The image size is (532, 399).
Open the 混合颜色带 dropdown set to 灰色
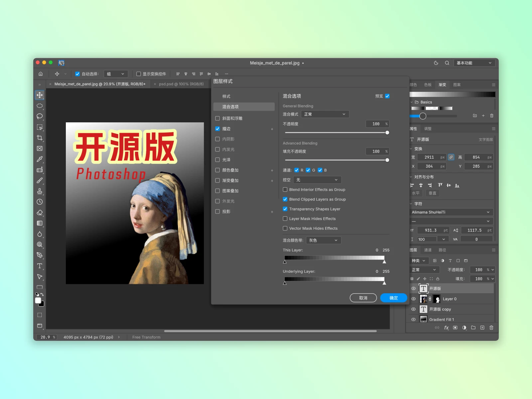(324, 240)
